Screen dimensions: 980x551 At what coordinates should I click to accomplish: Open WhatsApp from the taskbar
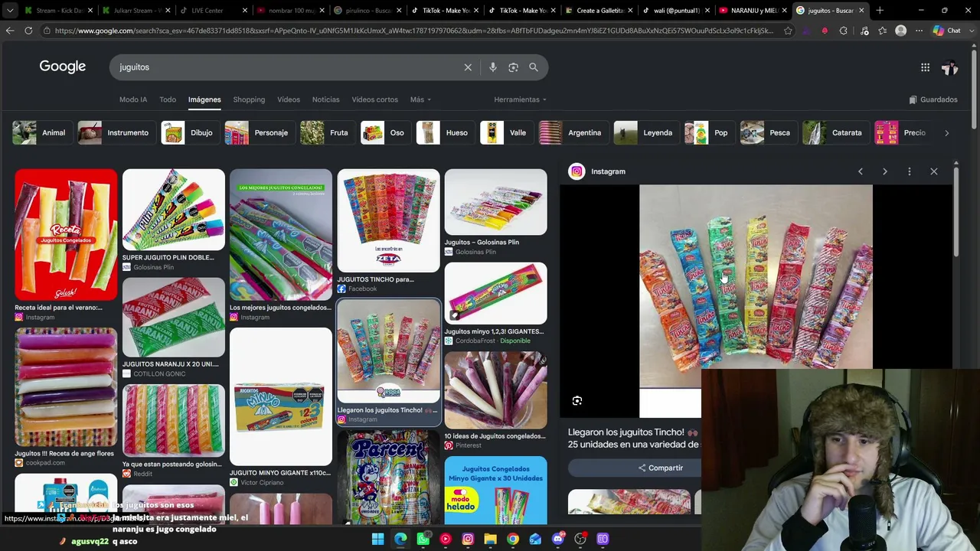pos(423,540)
